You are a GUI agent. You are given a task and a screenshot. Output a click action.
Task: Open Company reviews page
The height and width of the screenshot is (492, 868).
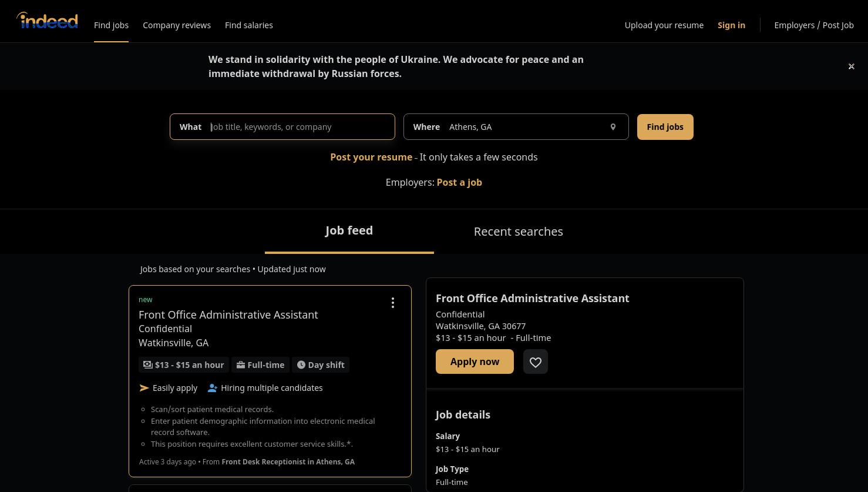[177, 25]
